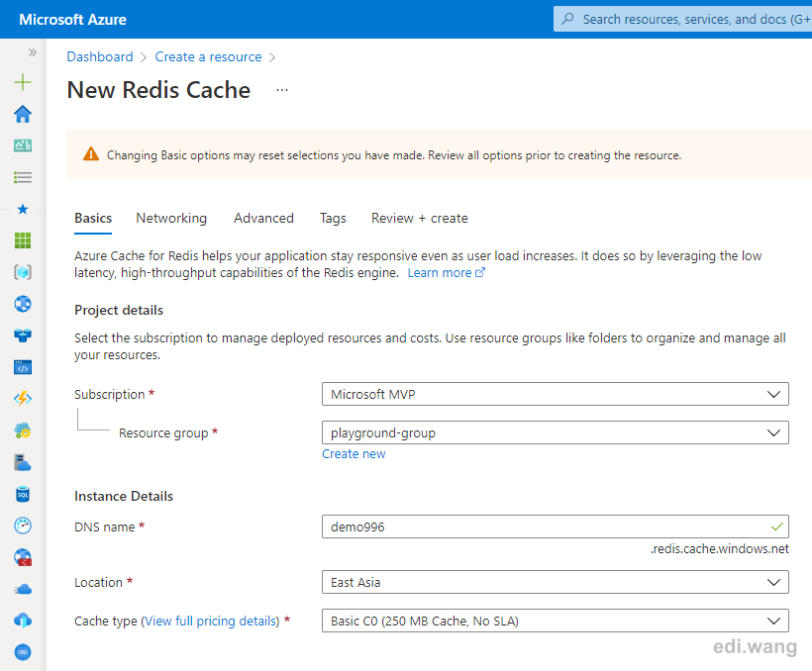This screenshot has width=812, height=671.
Task: Follow the Learn more link
Action: click(x=447, y=273)
